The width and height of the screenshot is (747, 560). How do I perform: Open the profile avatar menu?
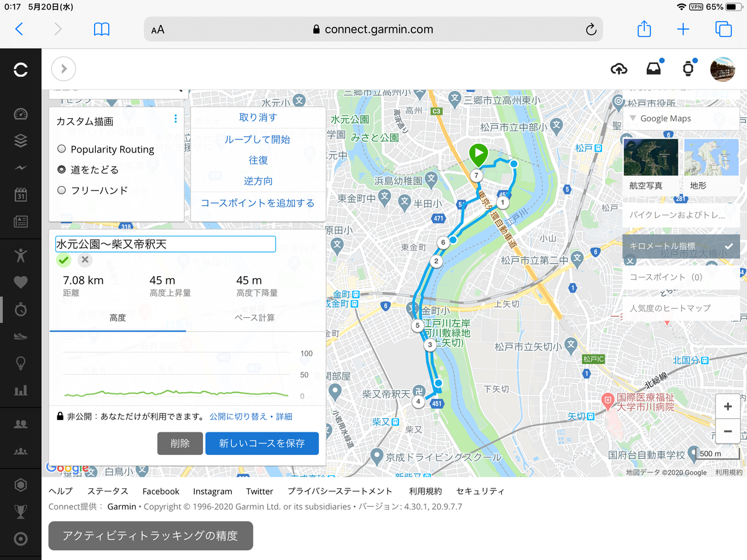pos(722,69)
